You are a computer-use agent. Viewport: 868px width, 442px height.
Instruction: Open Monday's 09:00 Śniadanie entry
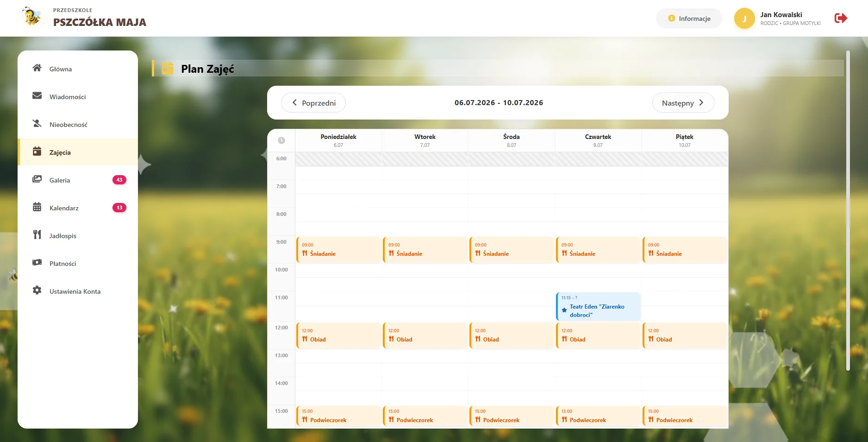338,250
